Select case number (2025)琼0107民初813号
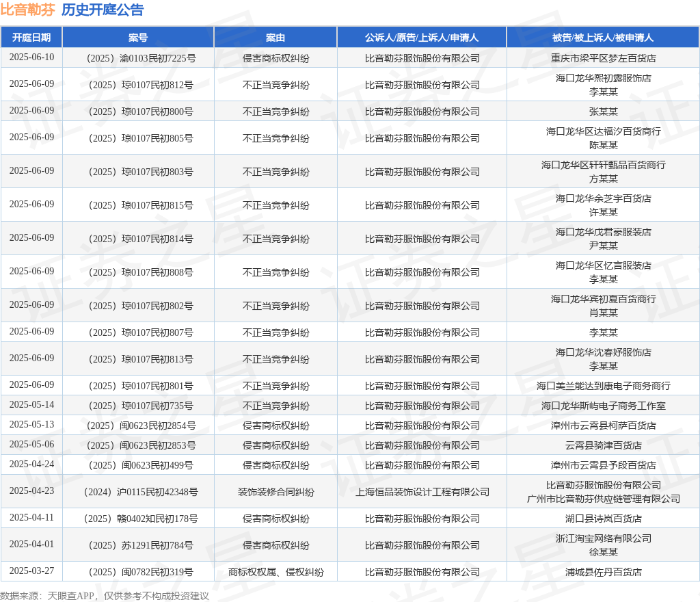700x602 pixels. (141, 360)
